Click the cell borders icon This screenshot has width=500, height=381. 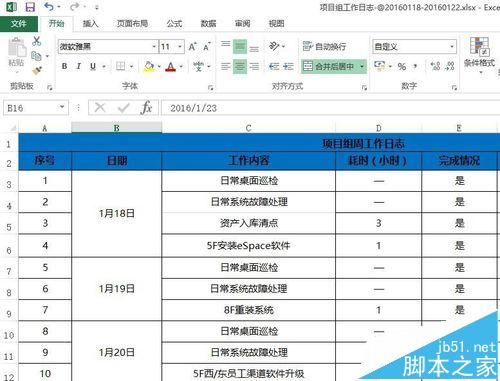pyautogui.click(x=120, y=66)
